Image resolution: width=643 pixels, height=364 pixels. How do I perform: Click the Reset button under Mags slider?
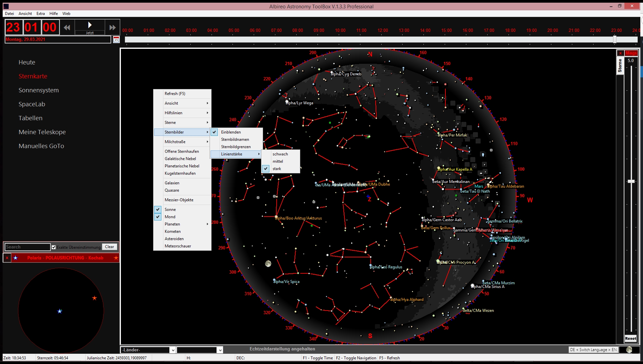point(630,338)
